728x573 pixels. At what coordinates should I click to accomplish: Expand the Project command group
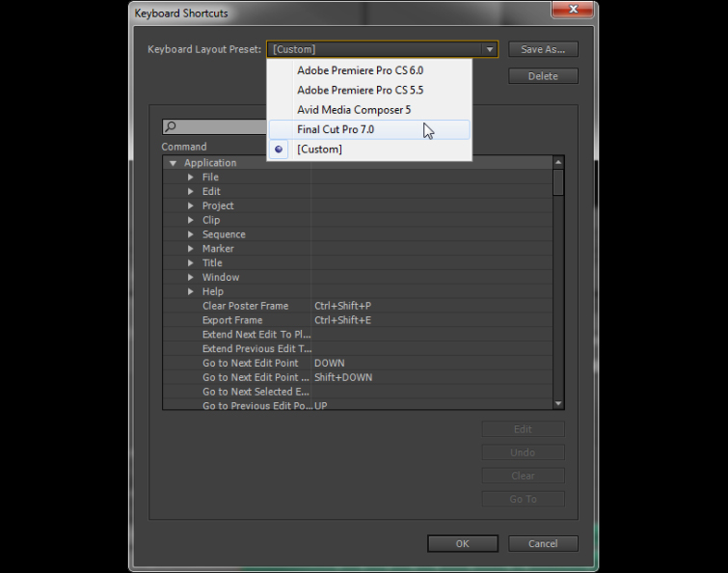pyautogui.click(x=190, y=205)
